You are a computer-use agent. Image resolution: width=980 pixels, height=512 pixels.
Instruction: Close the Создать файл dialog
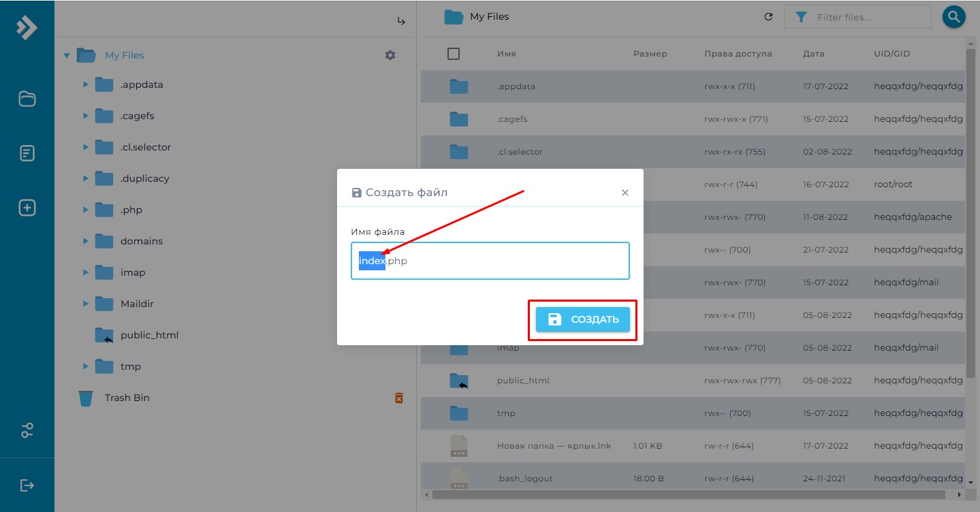625,193
